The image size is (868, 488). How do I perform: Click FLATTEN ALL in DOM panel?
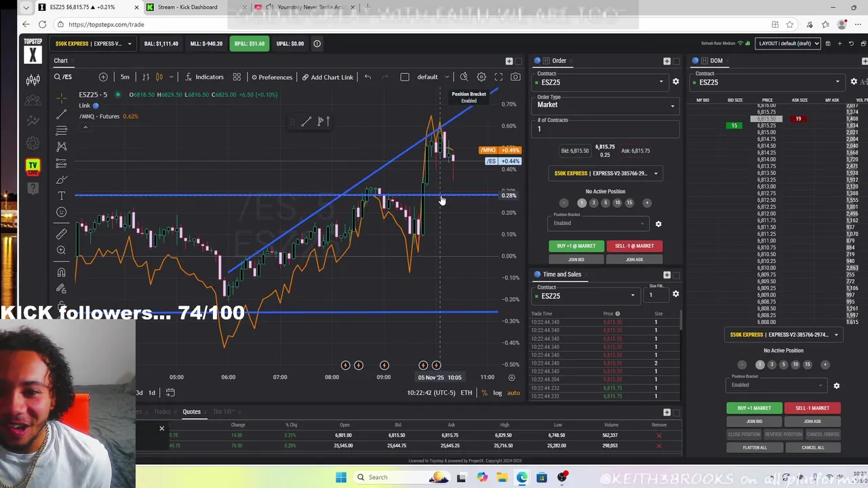755,447
